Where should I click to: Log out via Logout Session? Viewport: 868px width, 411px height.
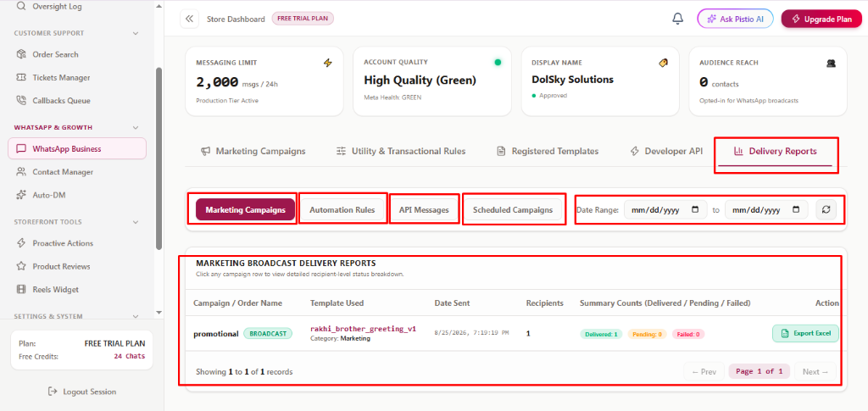82,392
